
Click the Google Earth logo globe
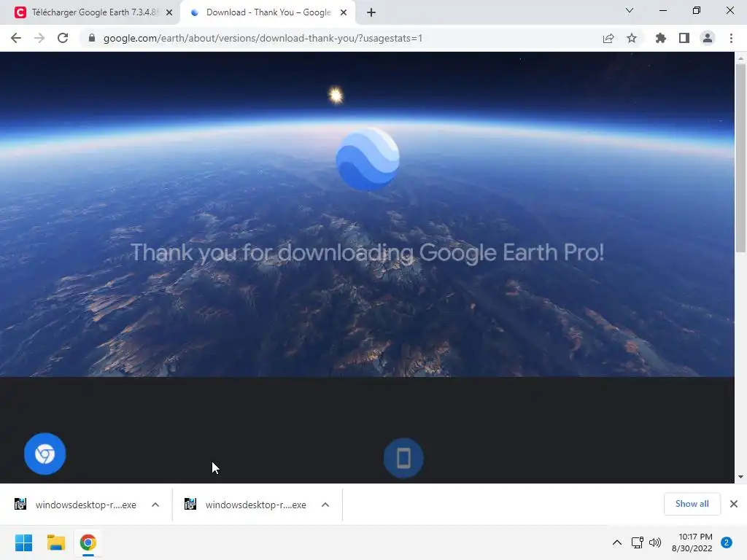point(368,158)
